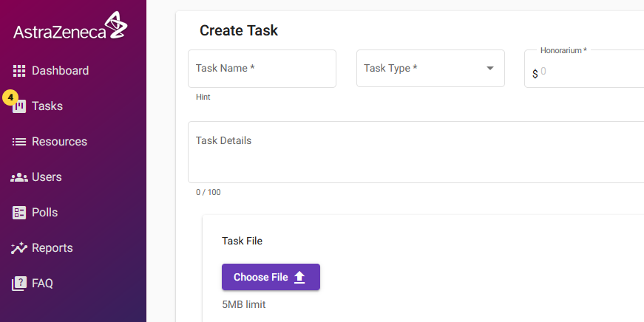This screenshot has width=644, height=322.
Task: Click the Resources list icon
Action: pyautogui.click(x=19, y=142)
